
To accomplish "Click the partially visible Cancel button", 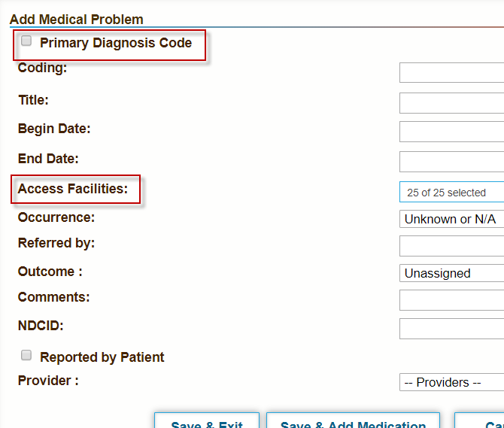I will 481,421.
